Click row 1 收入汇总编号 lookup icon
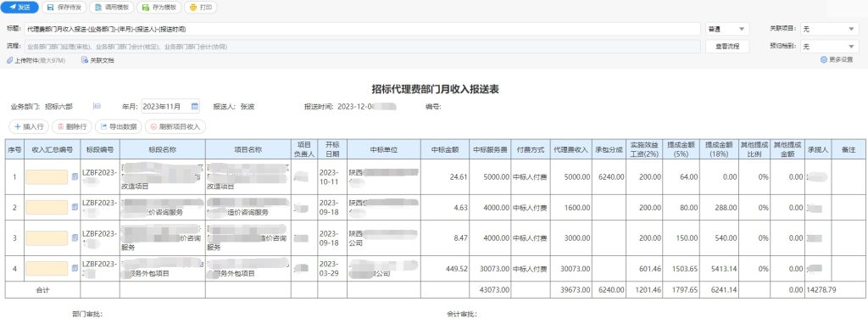868x335 pixels. click(x=75, y=177)
